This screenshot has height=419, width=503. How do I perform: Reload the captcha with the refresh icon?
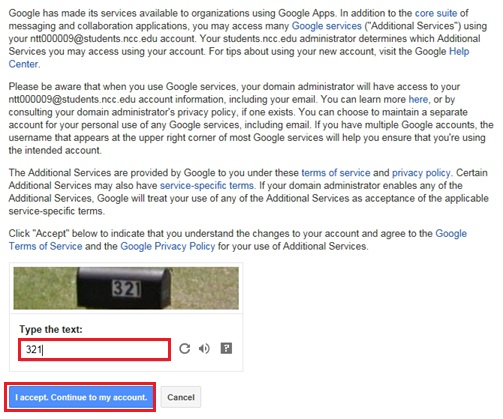pyautogui.click(x=184, y=349)
